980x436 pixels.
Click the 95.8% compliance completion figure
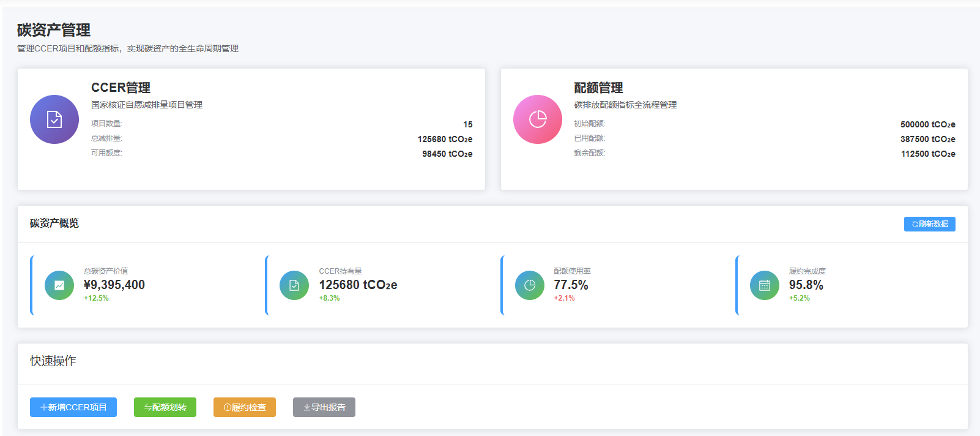click(x=806, y=285)
